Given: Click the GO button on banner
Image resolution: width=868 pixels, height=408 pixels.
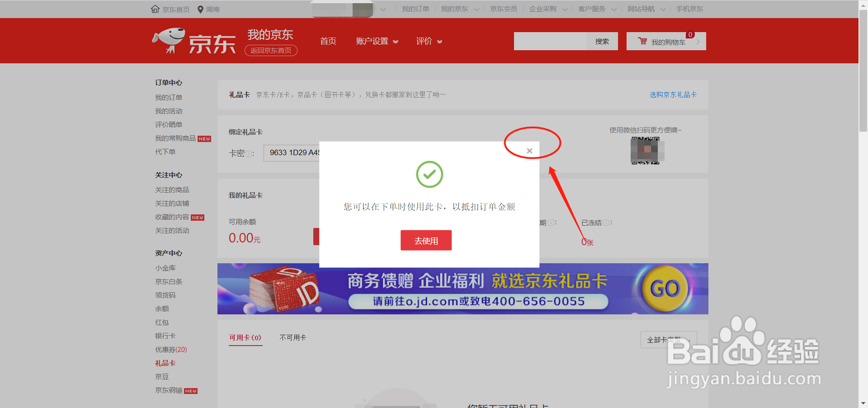Looking at the screenshot, I should (665, 289).
